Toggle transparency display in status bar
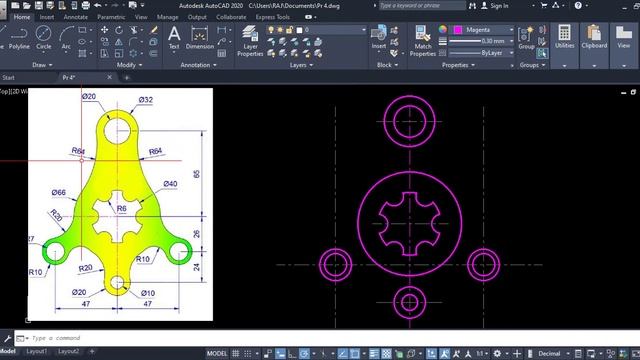Image resolution: width=640 pixels, height=360 pixels. click(386, 353)
